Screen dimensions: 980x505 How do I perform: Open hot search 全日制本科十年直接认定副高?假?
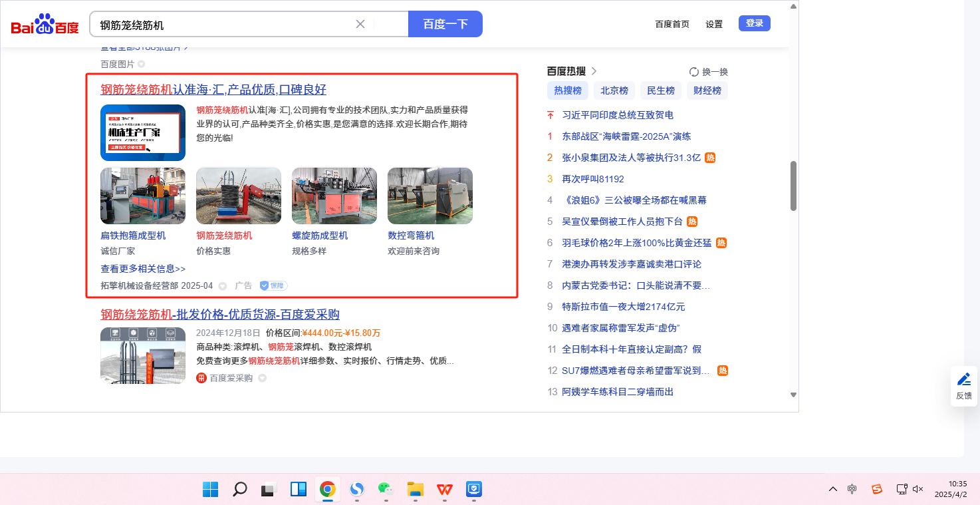[x=632, y=349]
